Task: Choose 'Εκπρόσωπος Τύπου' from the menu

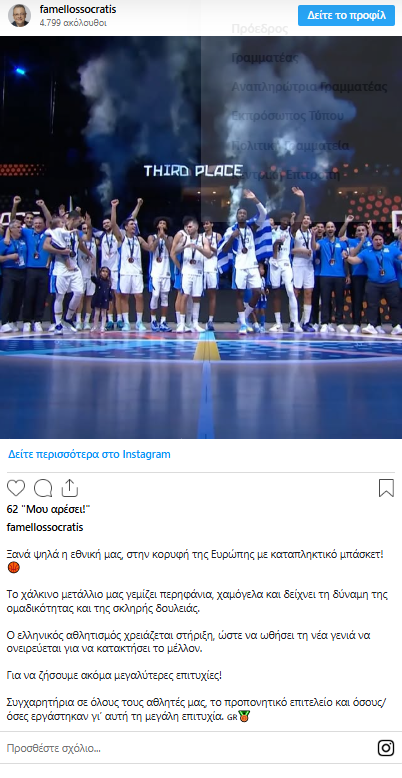Action: coord(288,116)
